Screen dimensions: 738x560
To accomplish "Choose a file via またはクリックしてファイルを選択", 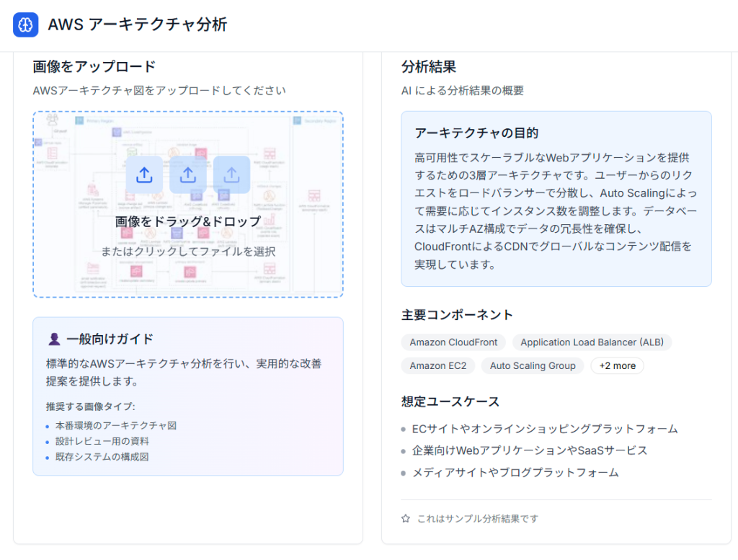I will 188,252.
